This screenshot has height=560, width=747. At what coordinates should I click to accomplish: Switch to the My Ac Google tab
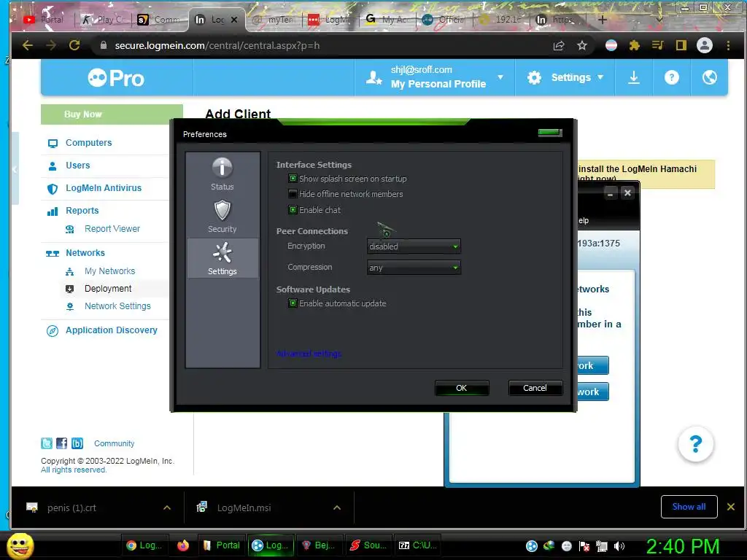pyautogui.click(x=387, y=20)
